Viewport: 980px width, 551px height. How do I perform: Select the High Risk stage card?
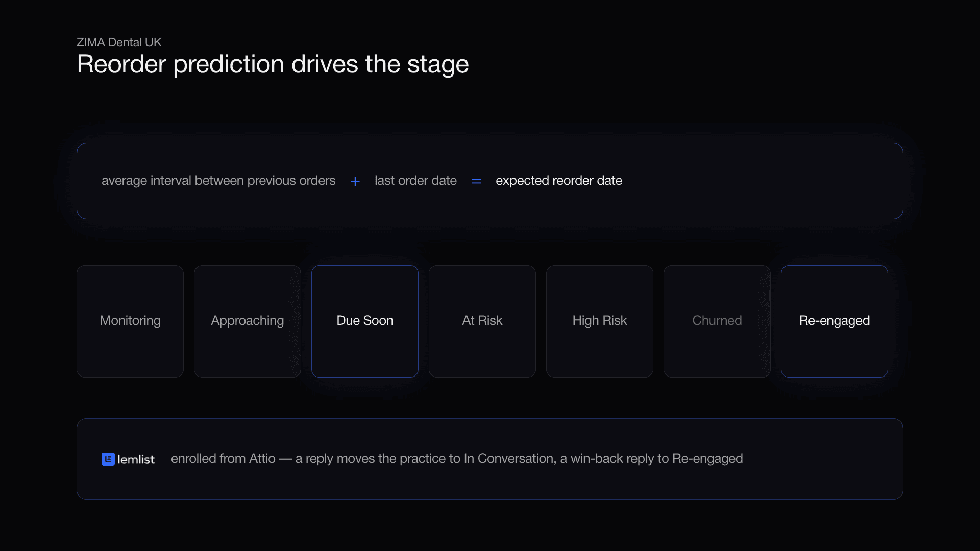click(x=600, y=321)
